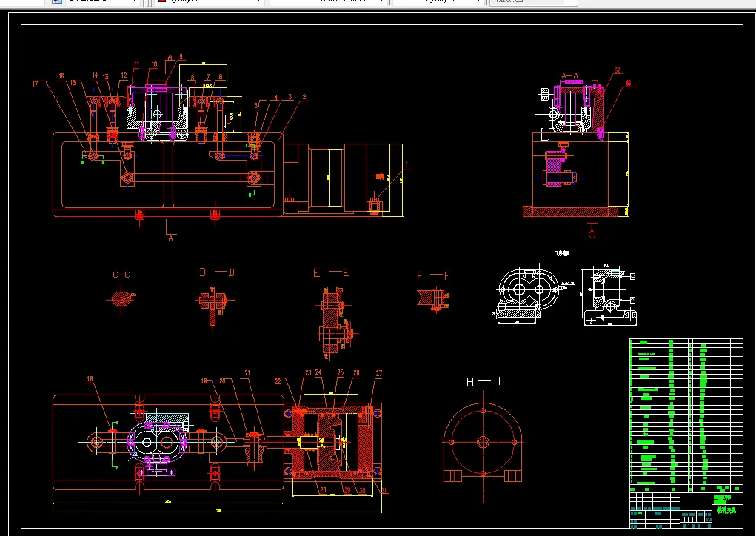Click part number 7 callout
Viewport: 756px width, 536px height.
(x=208, y=77)
